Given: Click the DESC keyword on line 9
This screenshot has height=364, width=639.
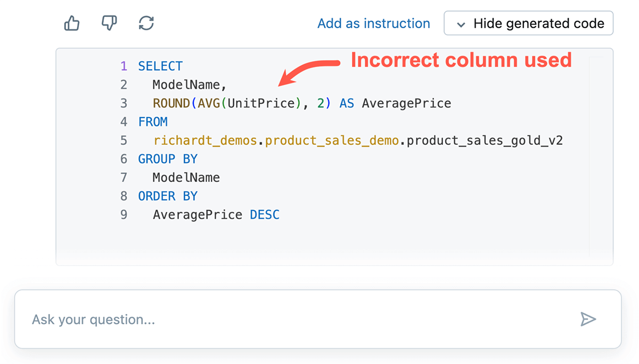Looking at the screenshot, I should coord(265,215).
